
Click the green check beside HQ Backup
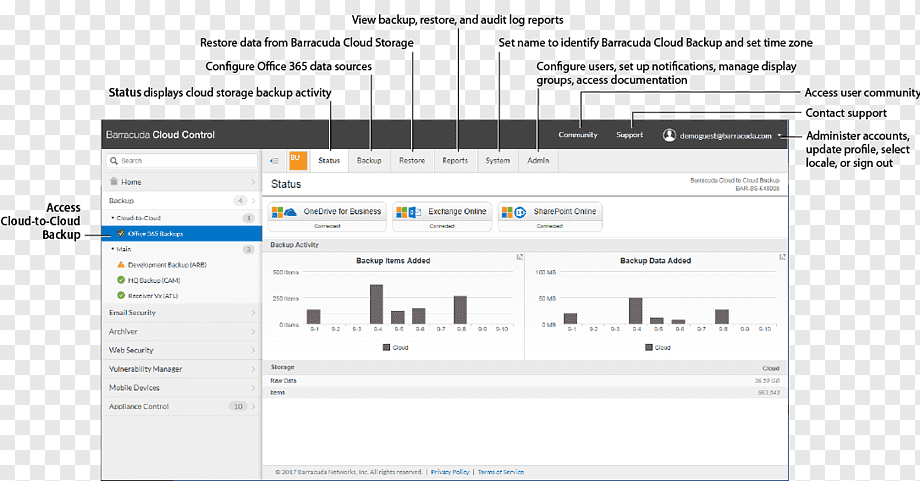[121, 280]
